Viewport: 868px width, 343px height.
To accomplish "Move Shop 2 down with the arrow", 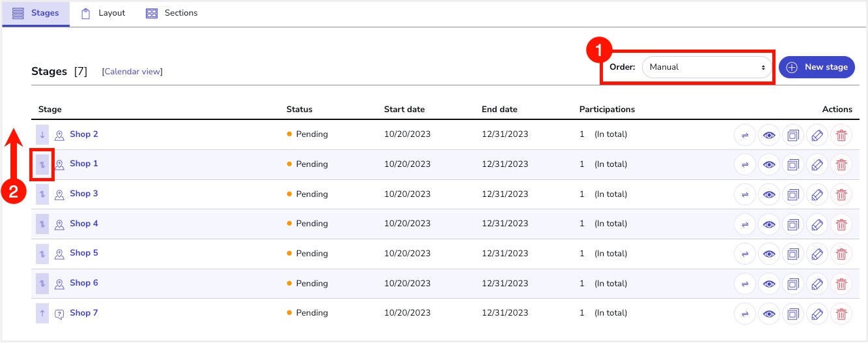I will pos(42,135).
